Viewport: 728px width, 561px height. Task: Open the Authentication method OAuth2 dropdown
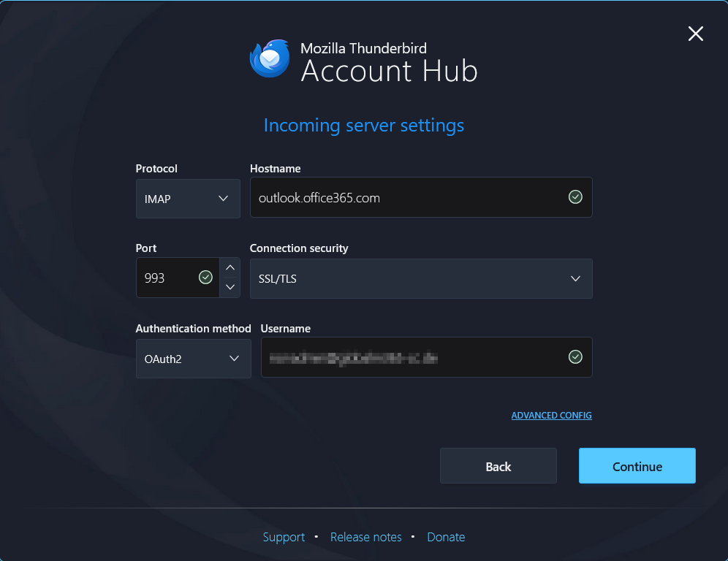point(193,359)
